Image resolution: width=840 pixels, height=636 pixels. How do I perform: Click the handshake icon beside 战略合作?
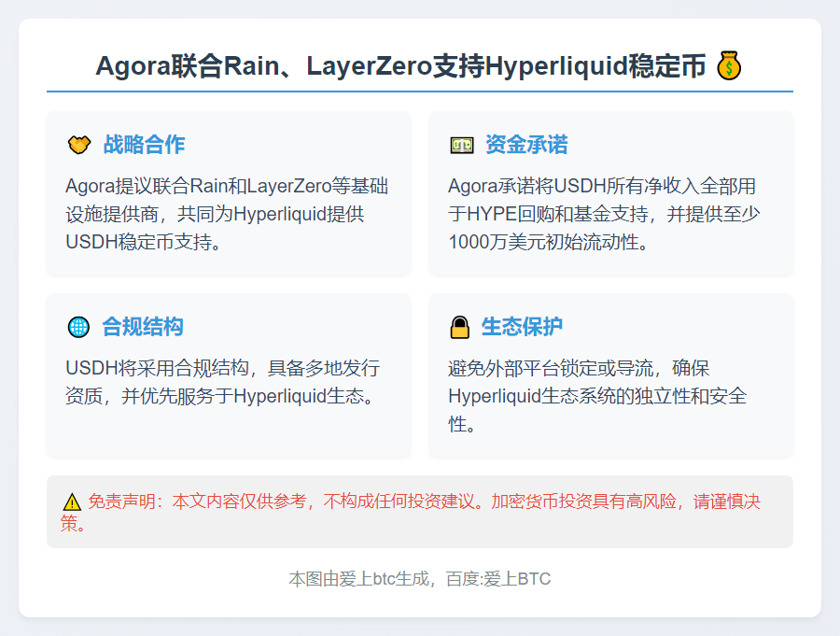[x=78, y=145]
